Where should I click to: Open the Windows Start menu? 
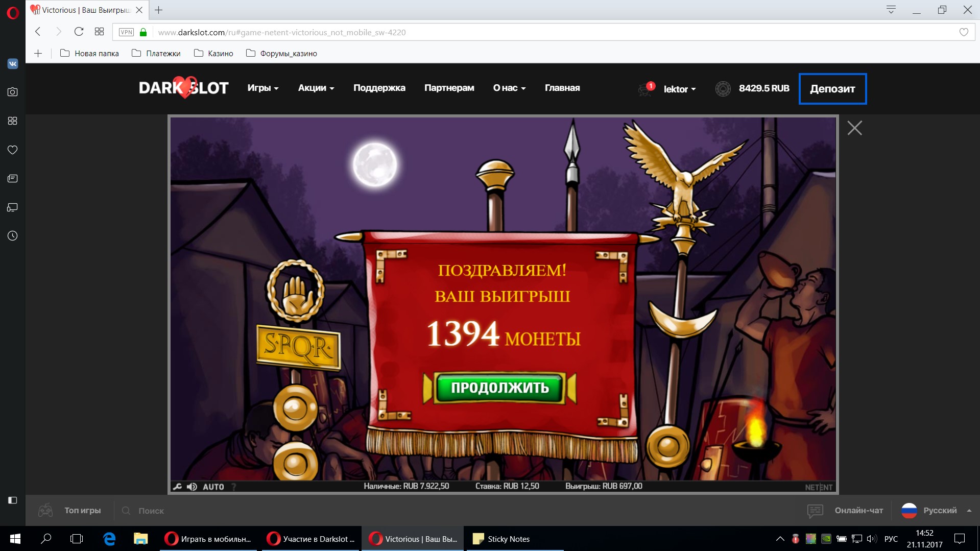tap(15, 539)
